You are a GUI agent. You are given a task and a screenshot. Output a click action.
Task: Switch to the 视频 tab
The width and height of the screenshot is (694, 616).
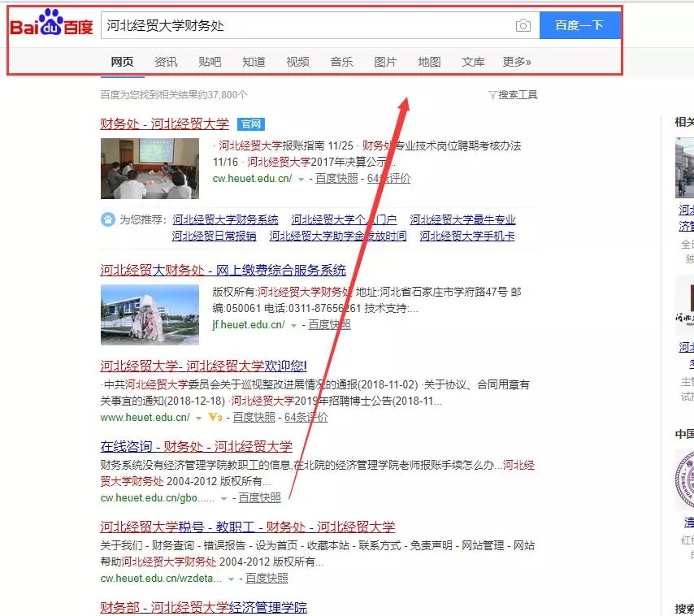297,62
